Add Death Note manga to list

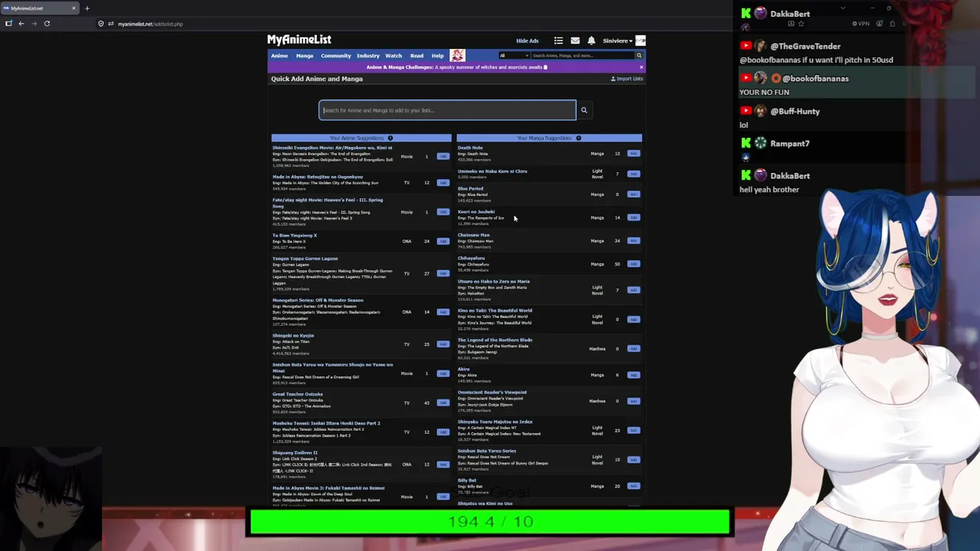633,154
